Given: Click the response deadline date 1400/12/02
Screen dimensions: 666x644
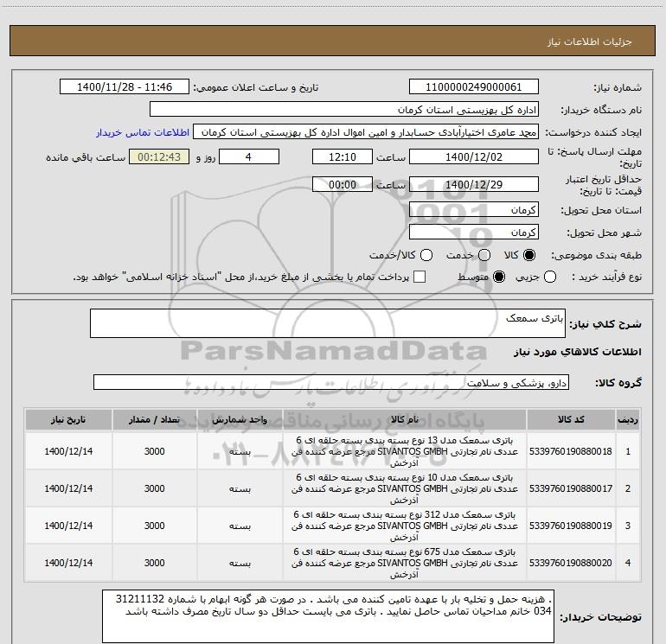Looking at the screenshot, I should 474,156.
